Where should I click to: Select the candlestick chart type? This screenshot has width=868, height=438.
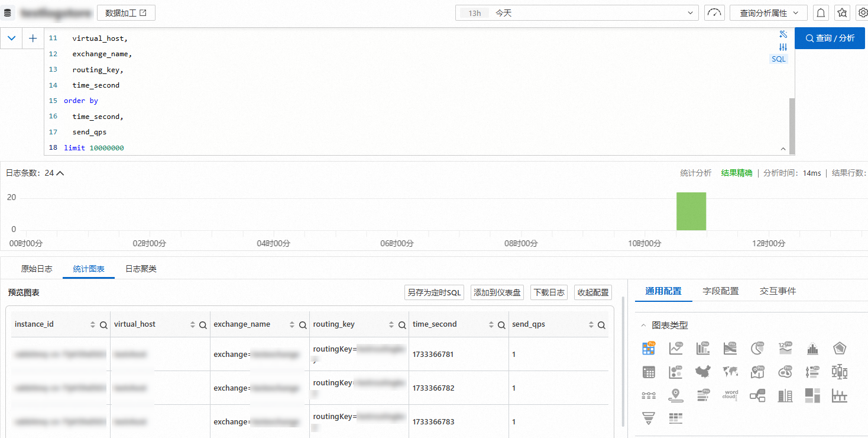[840, 372]
